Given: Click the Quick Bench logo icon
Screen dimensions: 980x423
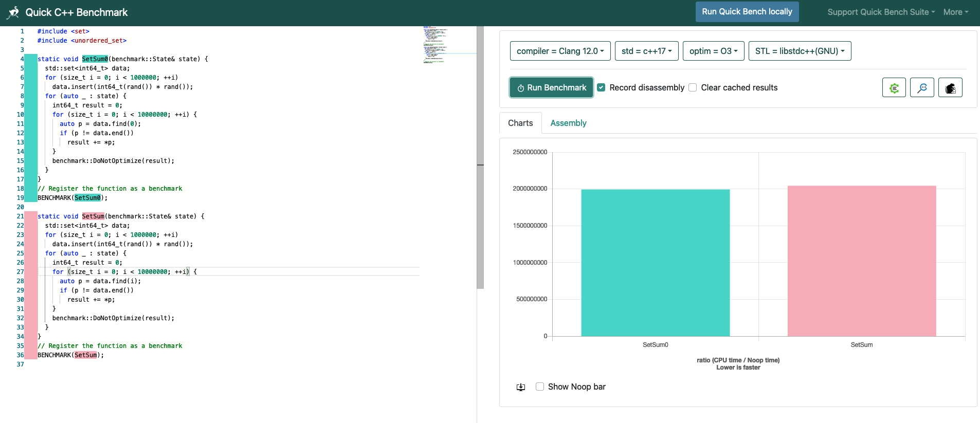Looking at the screenshot, I should point(13,12).
